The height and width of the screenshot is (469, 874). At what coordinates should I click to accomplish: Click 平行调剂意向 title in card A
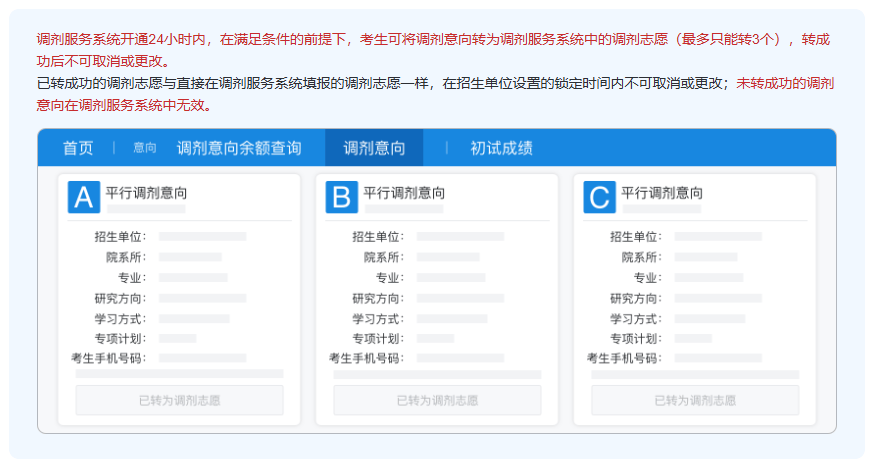click(146, 193)
